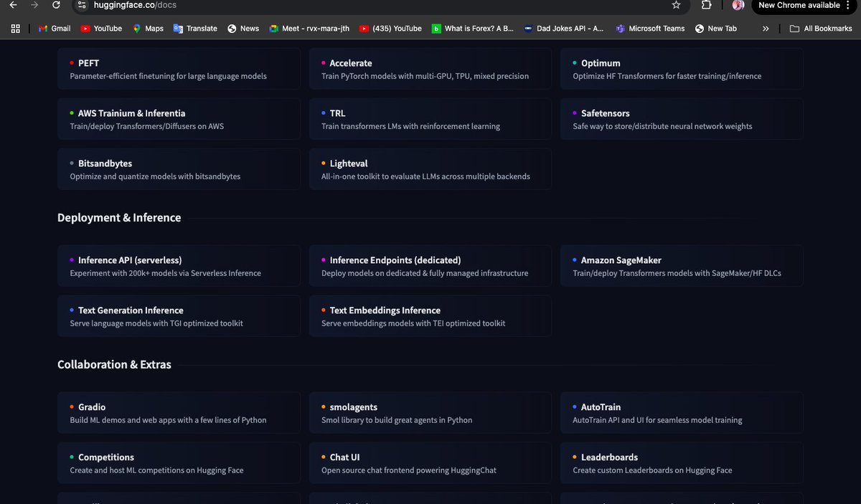Open the New Tab bookmark item
This screenshot has width=861, height=504.
point(716,29)
